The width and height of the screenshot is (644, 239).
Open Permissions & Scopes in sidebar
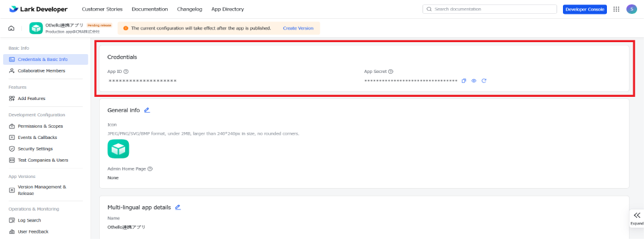pos(40,126)
